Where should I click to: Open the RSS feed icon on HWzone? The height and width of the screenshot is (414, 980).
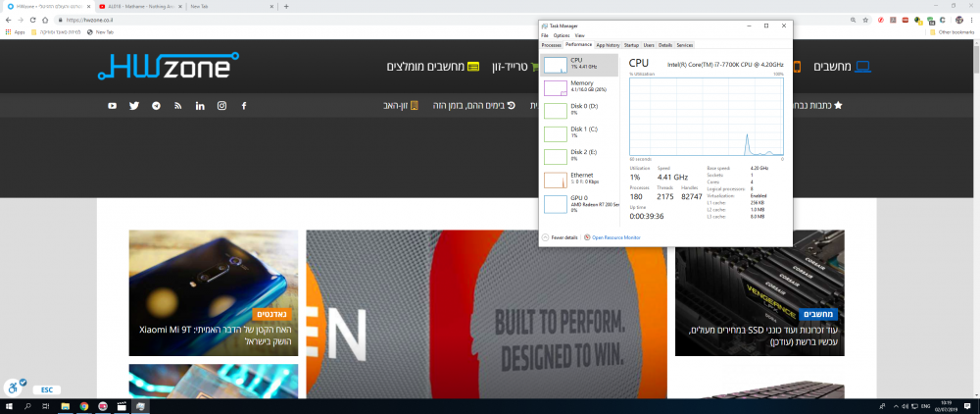(x=178, y=106)
